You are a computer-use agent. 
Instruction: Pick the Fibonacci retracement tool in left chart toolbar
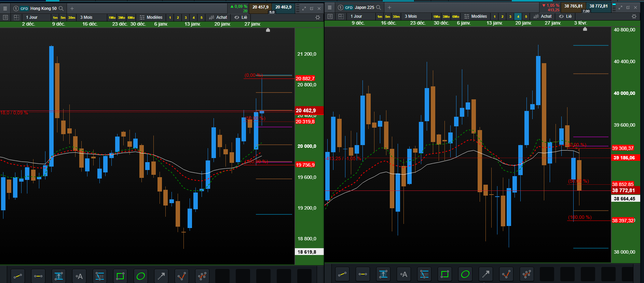tap(100, 276)
